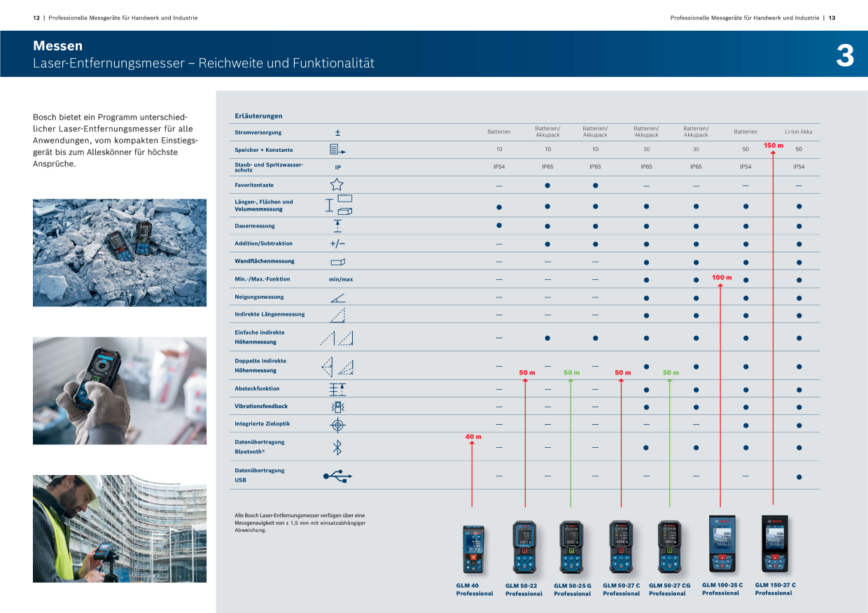Click the GLM 50-27 C Professional device image
The width and height of the screenshot is (868, 613).
point(621,547)
